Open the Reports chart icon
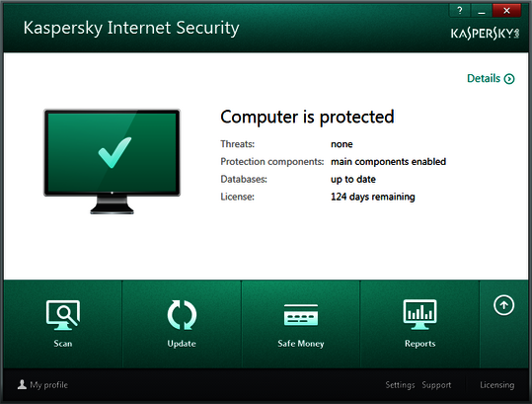Viewport: 532px width, 404px height. click(420, 314)
